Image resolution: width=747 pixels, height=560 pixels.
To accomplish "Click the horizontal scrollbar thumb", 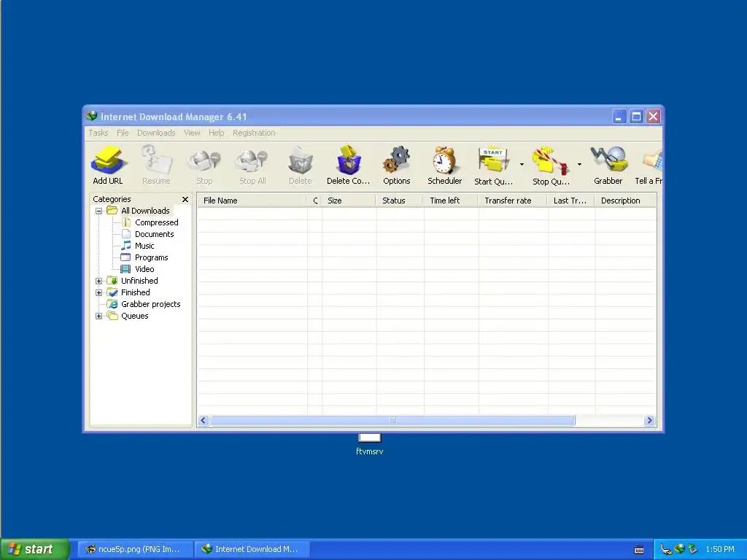I will pos(392,421).
